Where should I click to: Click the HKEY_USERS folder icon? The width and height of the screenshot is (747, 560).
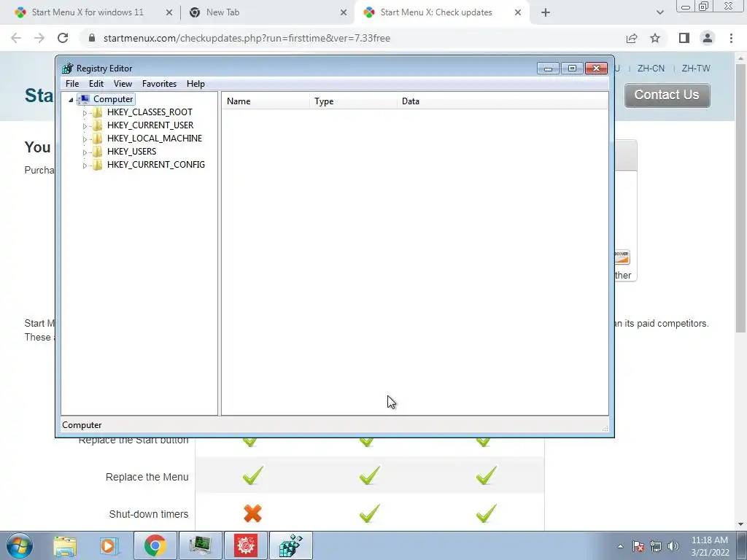pyautogui.click(x=97, y=152)
